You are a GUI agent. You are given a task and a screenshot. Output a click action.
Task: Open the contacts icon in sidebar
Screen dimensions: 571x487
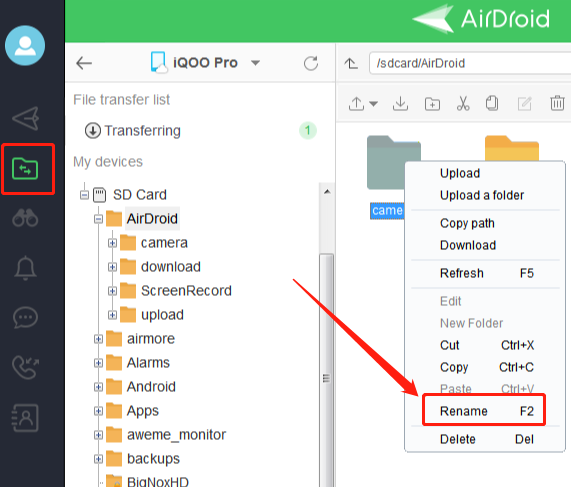(25, 418)
